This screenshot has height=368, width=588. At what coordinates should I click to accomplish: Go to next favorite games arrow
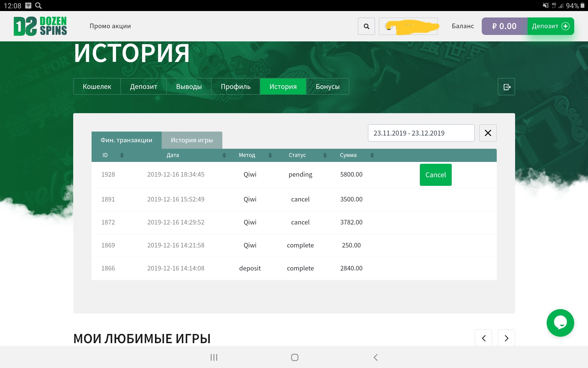pos(506,338)
